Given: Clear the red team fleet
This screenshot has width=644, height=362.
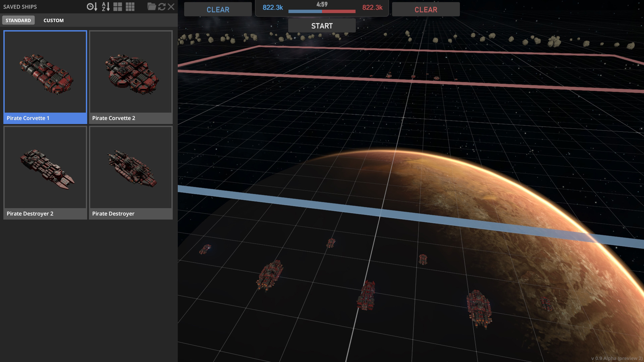Looking at the screenshot, I should (x=426, y=9).
